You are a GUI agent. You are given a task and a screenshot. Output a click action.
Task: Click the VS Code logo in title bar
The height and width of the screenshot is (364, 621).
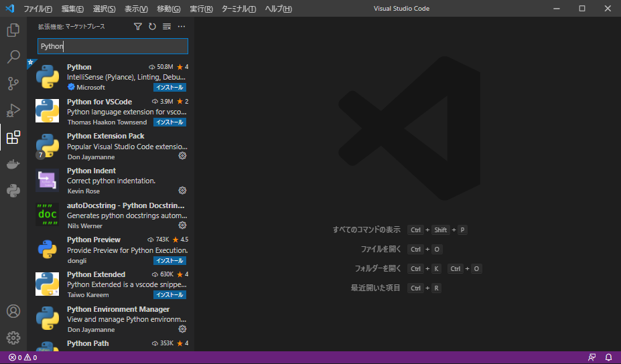click(10, 8)
